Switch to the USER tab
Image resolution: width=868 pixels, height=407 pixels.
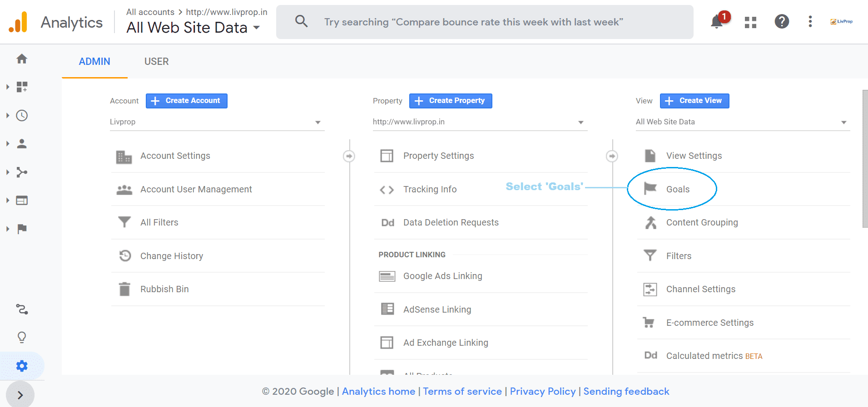point(156,62)
